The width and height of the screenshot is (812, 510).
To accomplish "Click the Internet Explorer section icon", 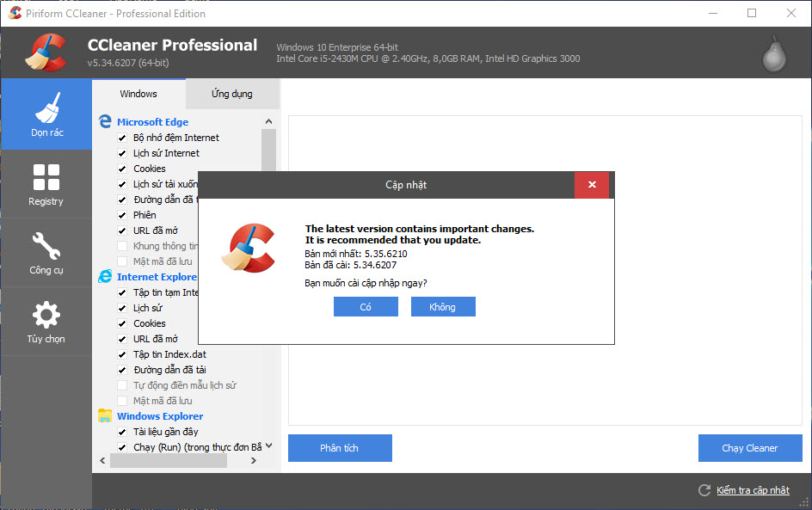I will (x=105, y=276).
